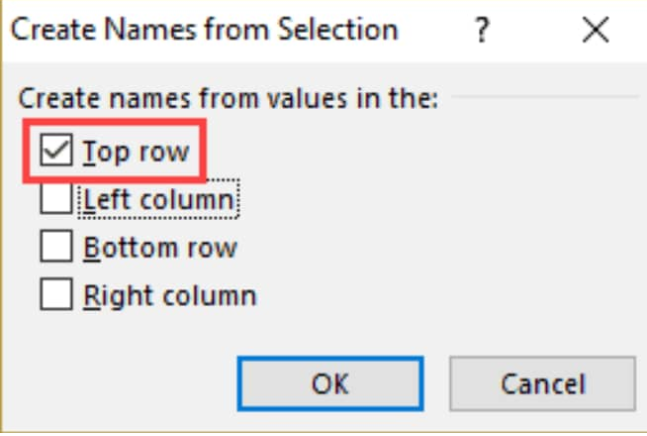The width and height of the screenshot is (647, 436).
Task: Click the underlined R in Right column
Action: (x=92, y=296)
